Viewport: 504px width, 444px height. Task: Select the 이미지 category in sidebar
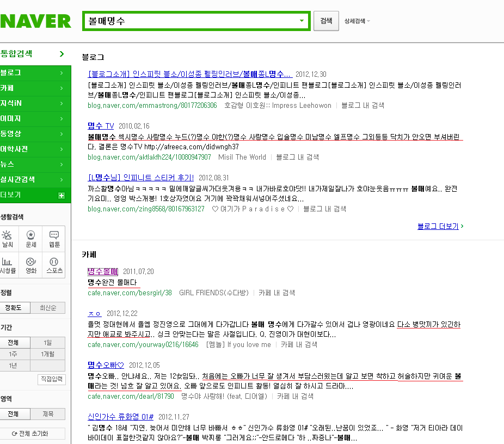(x=35, y=119)
